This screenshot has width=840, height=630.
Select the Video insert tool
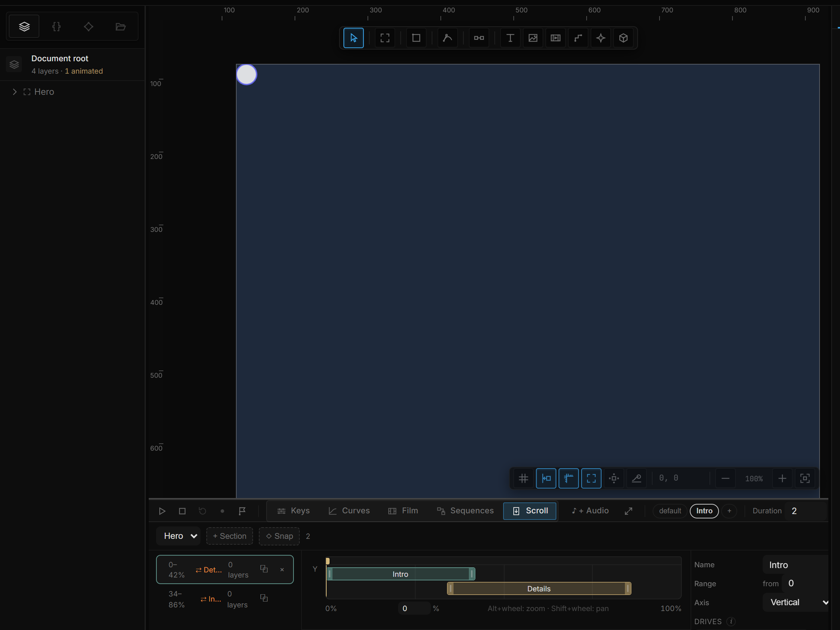click(x=556, y=38)
